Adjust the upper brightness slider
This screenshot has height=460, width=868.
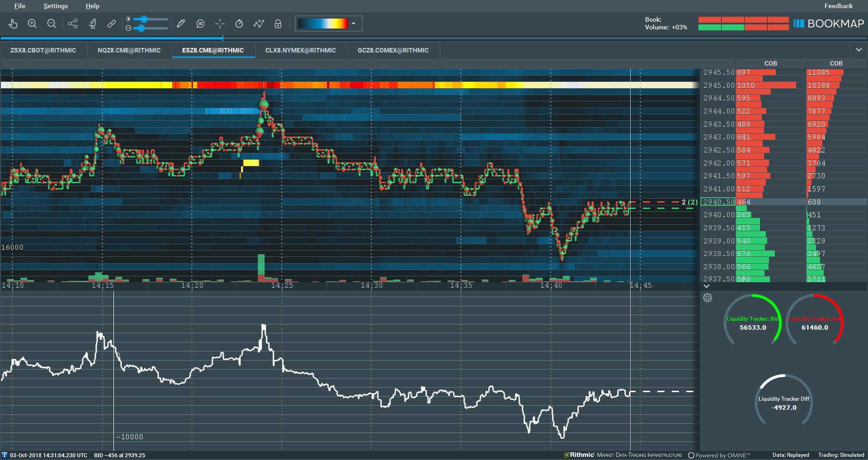pos(150,19)
